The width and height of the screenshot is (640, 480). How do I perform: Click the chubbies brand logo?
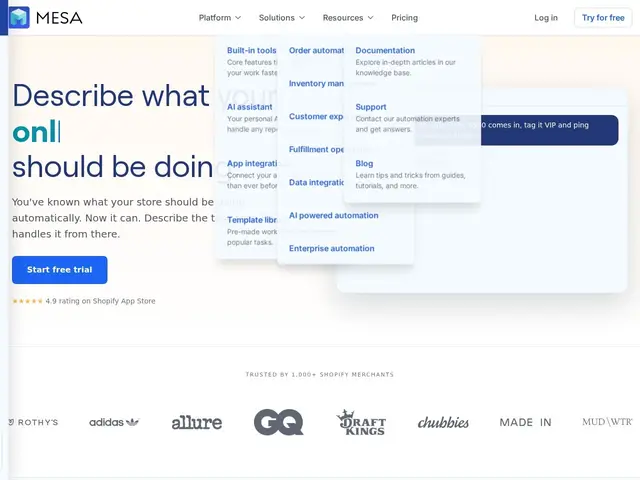coord(443,422)
